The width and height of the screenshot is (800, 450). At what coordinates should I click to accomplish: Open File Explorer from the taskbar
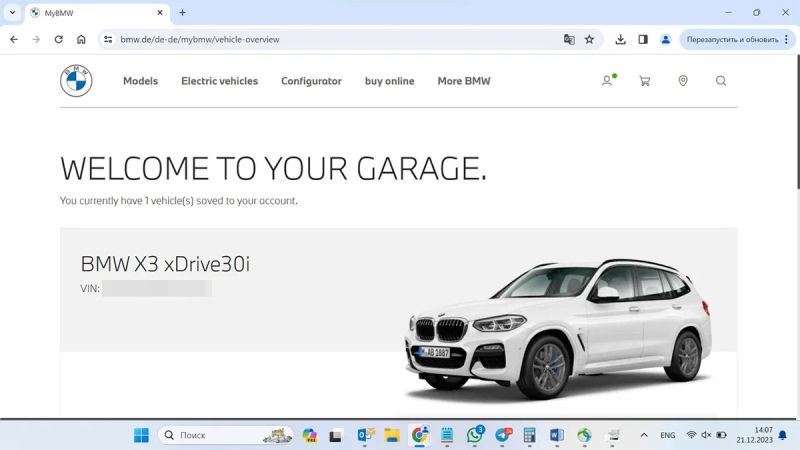(392, 435)
